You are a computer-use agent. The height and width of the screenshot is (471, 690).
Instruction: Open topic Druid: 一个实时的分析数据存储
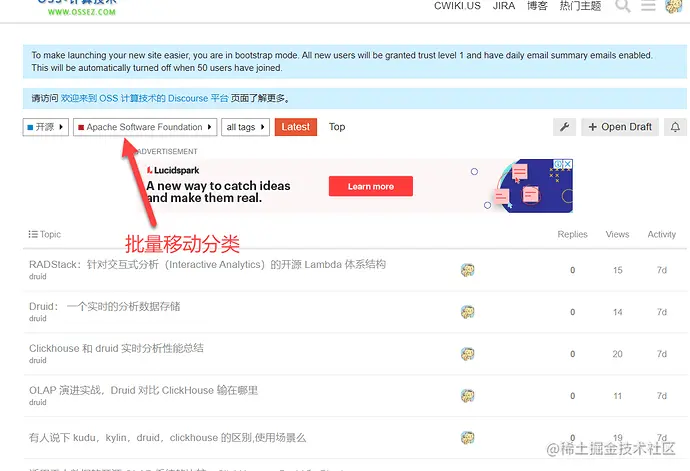point(105,306)
